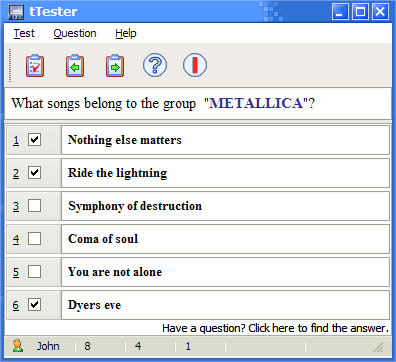This screenshot has height=362, width=396.
Task: Click the user name John in status bar
Action: coord(48,346)
